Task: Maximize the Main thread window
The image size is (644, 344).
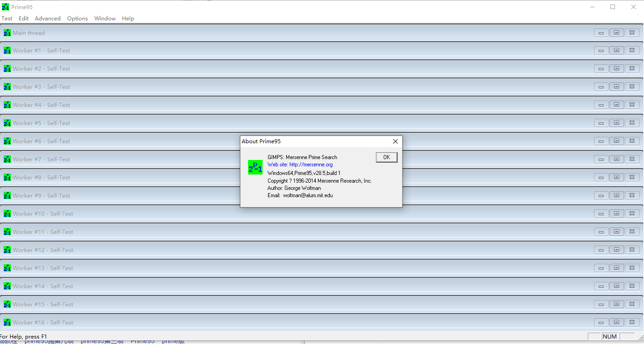Action: tap(616, 33)
